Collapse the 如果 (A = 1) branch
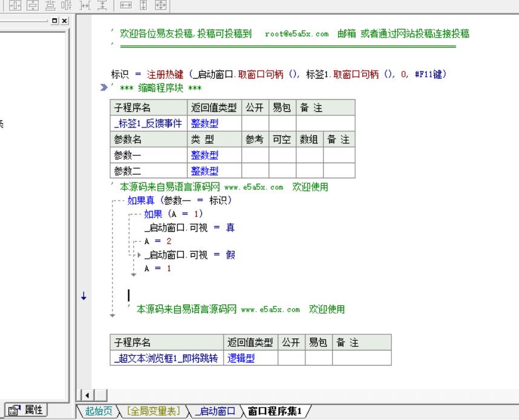The width and height of the screenshot is (519, 420). 131,215
